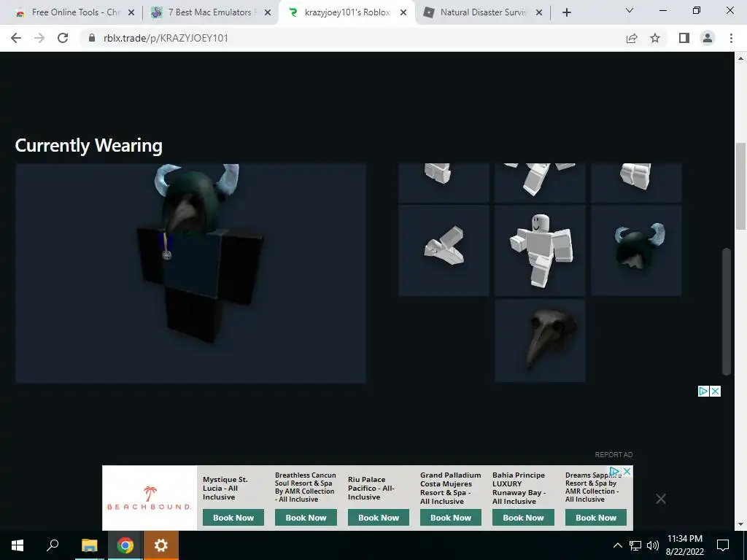Switch to Free Online Tools tab
This screenshot has height=560, width=747.
pyautogui.click(x=74, y=12)
